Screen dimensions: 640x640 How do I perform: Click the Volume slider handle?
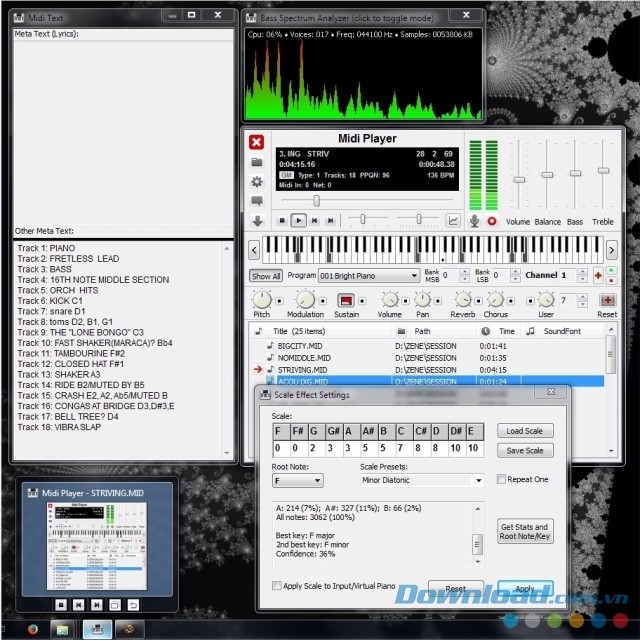pos(519,180)
